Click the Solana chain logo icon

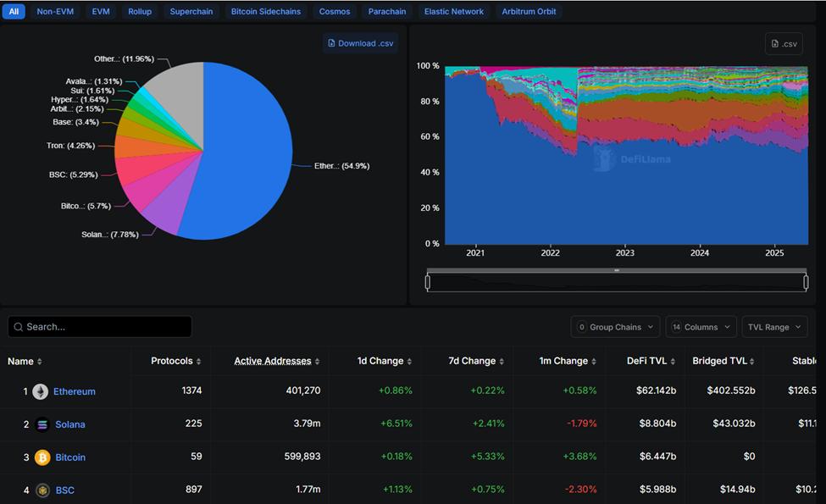pyautogui.click(x=41, y=424)
